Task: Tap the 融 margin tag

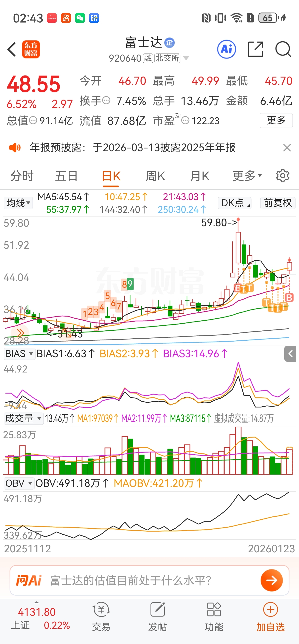Action: [x=148, y=58]
